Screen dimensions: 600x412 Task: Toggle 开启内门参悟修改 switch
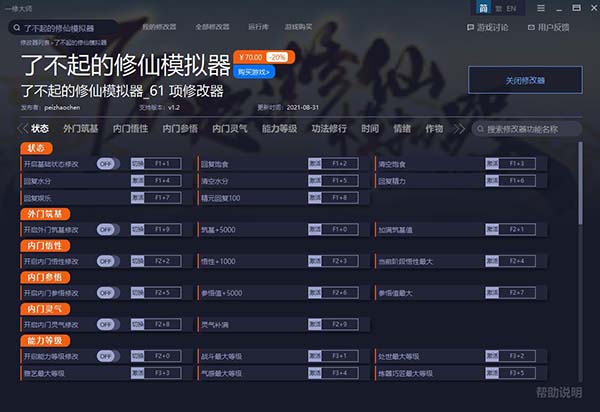tap(108, 293)
